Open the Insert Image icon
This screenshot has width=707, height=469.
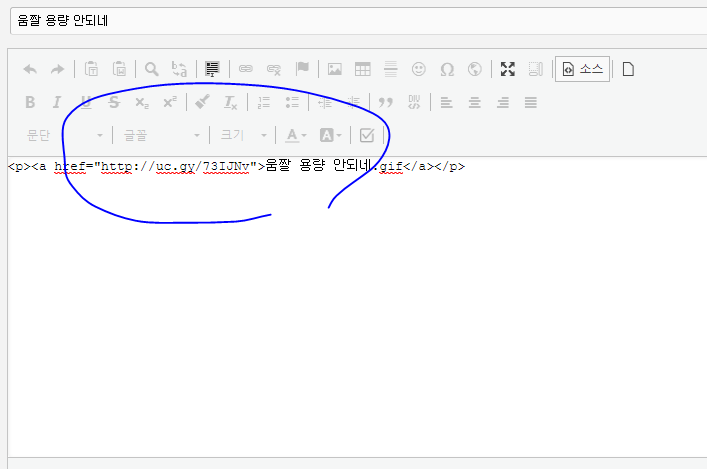click(335, 69)
